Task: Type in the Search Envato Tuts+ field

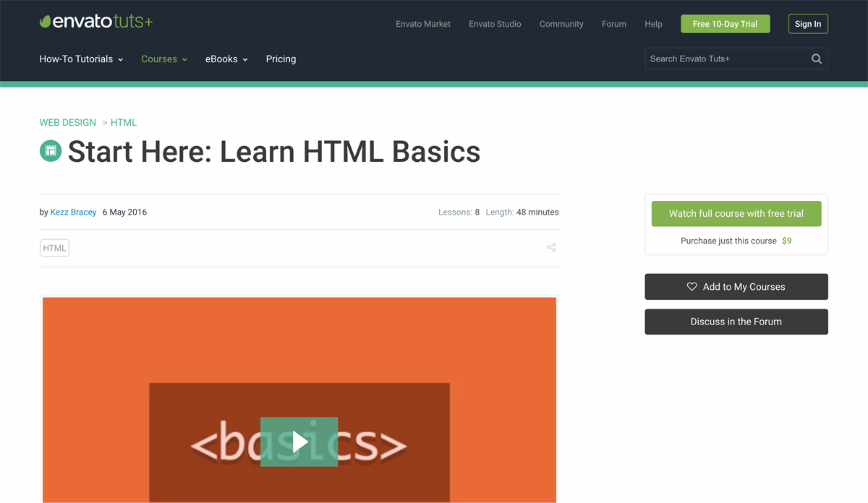Action: pos(726,59)
